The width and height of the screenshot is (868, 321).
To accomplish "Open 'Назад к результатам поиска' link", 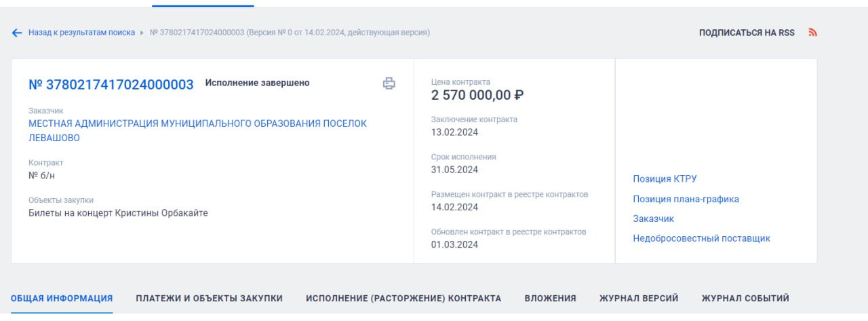I will tap(81, 33).
